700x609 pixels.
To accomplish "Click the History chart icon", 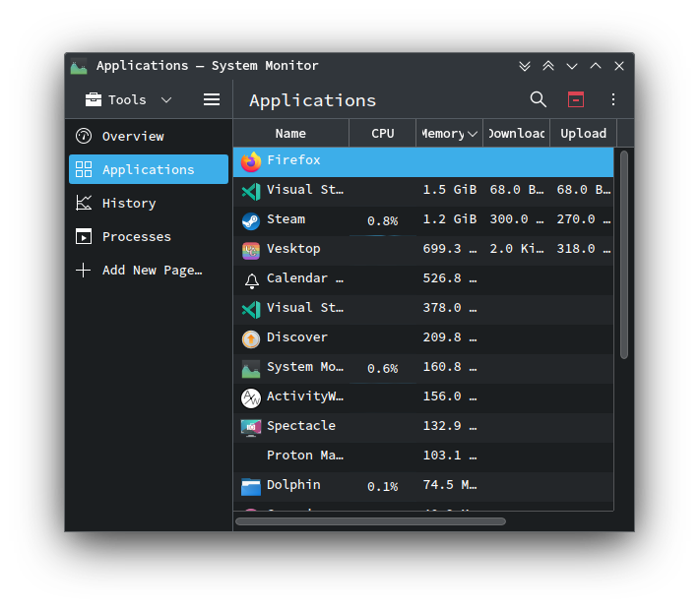I will pyautogui.click(x=84, y=203).
